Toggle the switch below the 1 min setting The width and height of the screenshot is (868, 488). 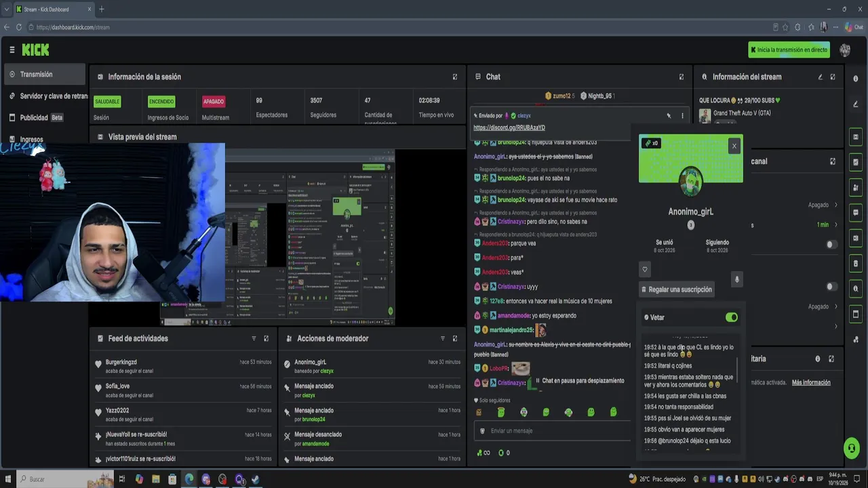(831, 245)
